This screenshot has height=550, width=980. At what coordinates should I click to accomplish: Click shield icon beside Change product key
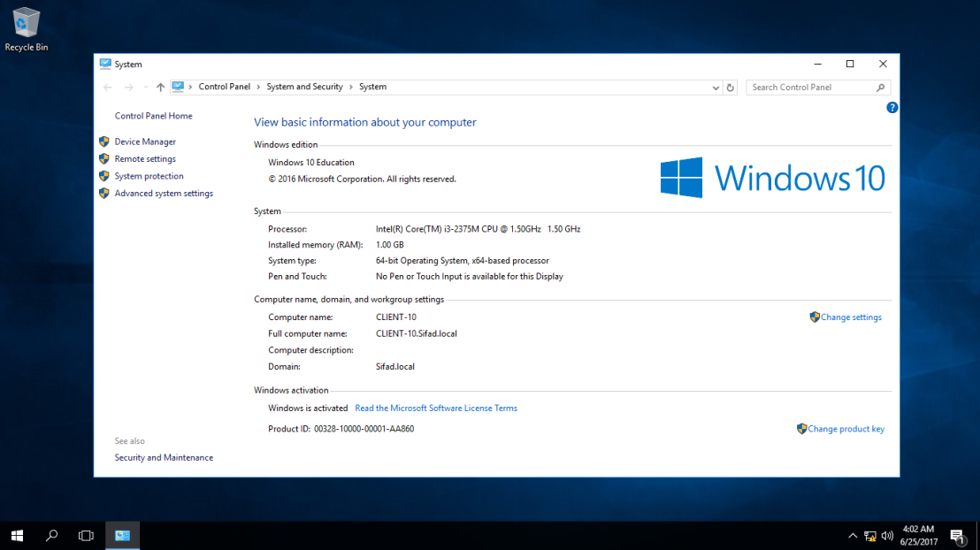click(x=802, y=429)
